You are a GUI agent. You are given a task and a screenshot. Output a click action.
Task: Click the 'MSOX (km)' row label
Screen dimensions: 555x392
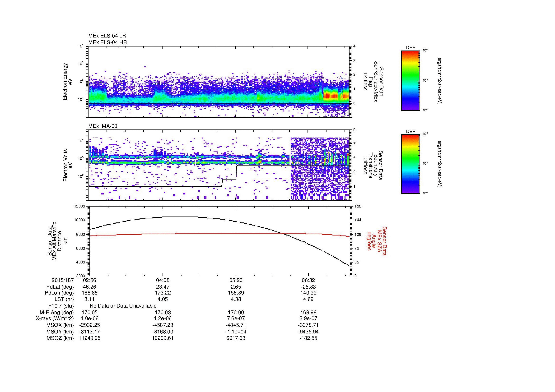[60, 325]
